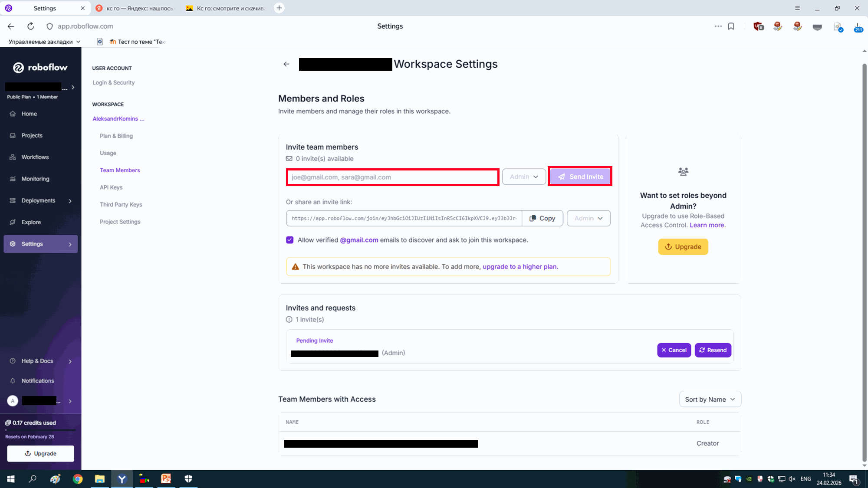The height and width of the screenshot is (488, 868).
Task: Click the site protection shield icon
Action: pyautogui.click(x=49, y=26)
